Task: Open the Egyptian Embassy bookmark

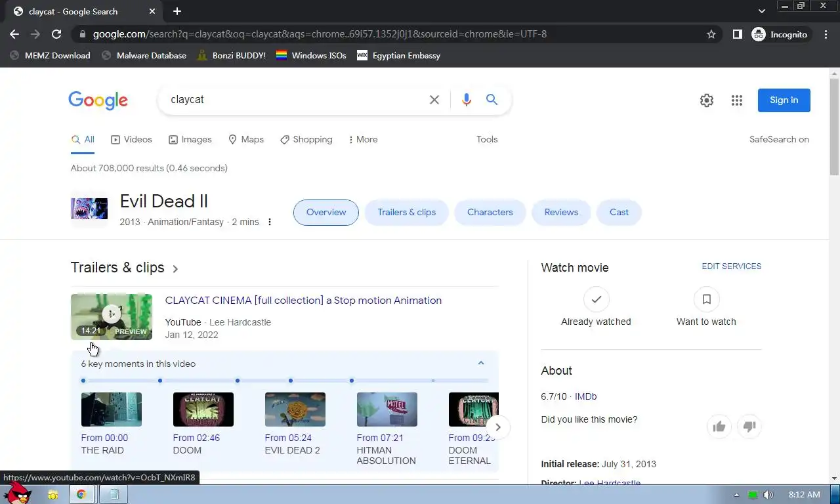Action: tap(398, 56)
